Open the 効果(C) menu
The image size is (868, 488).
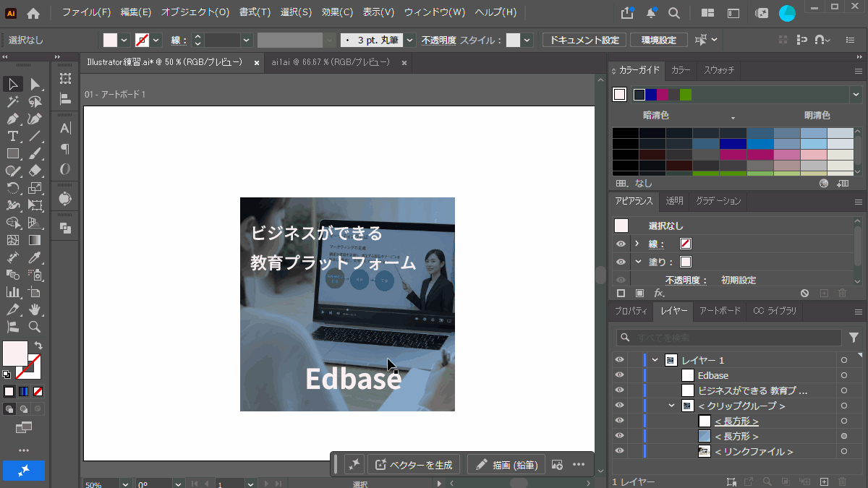coord(337,13)
